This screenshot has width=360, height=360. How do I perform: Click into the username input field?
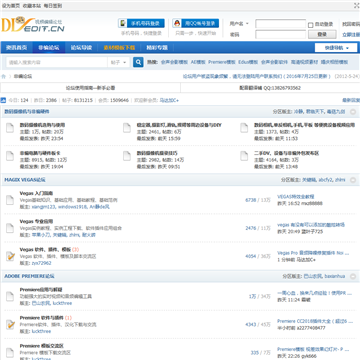tap(280, 24)
